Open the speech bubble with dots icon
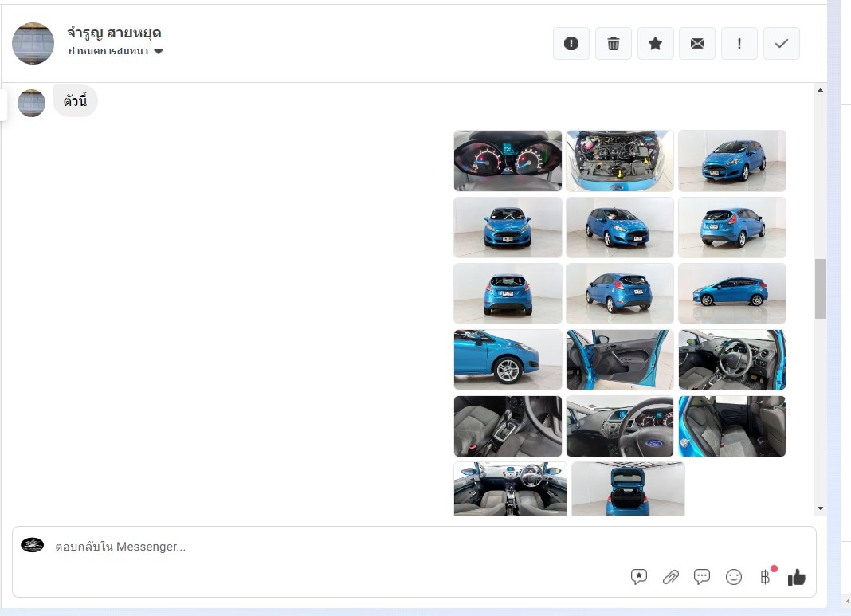 [702, 576]
